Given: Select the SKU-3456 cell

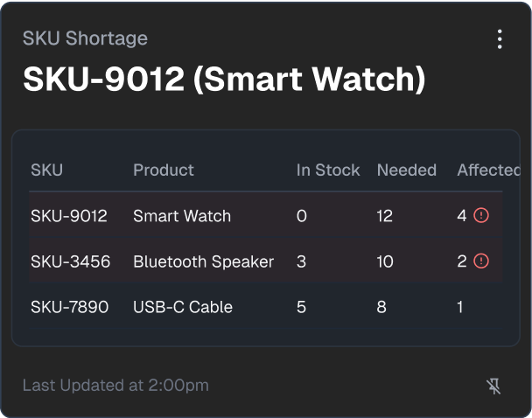Looking at the screenshot, I should point(70,261).
